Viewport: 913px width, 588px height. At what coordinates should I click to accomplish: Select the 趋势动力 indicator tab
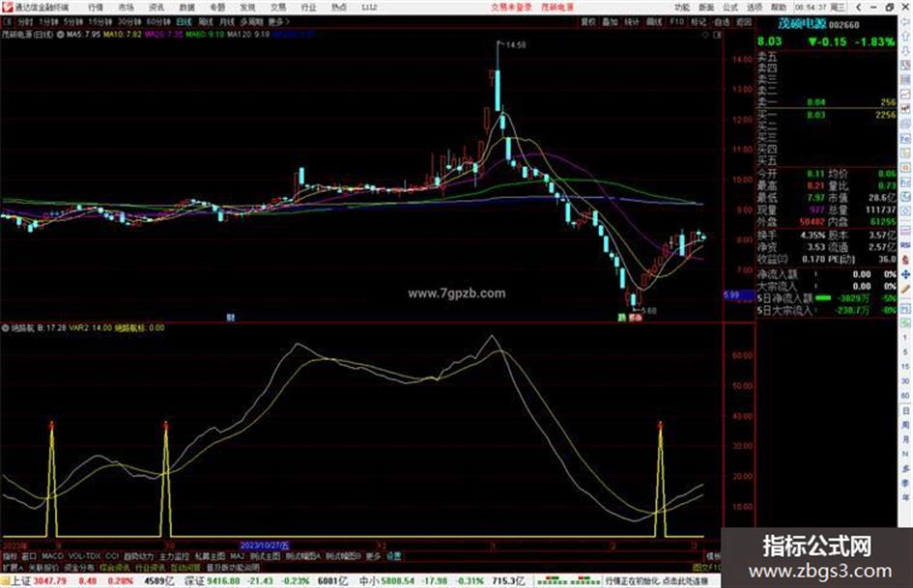[138, 556]
